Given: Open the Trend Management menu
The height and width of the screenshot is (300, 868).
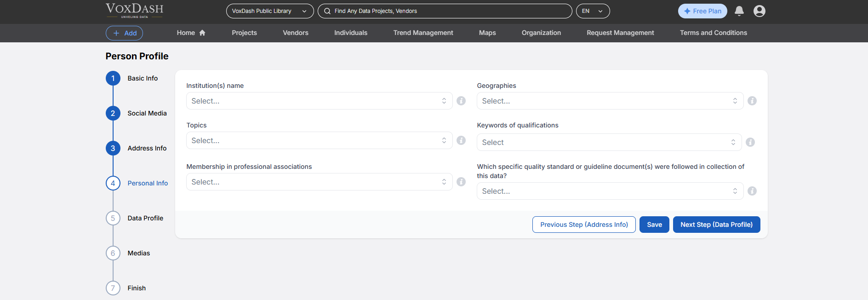Looking at the screenshot, I should 423,33.
